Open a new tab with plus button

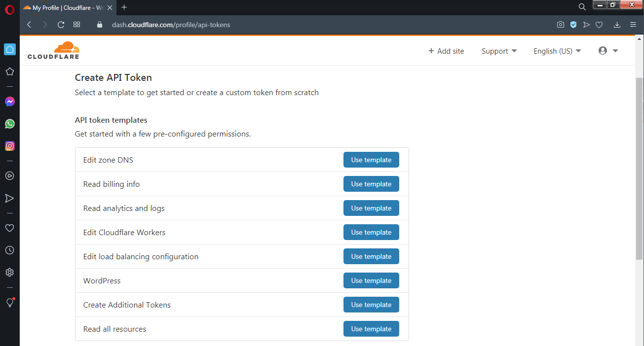coord(124,7)
